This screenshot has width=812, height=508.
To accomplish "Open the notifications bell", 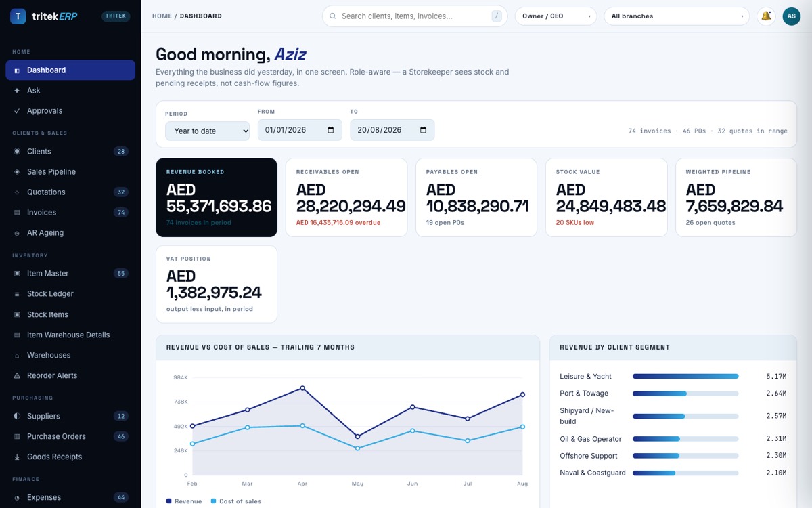I will (766, 16).
